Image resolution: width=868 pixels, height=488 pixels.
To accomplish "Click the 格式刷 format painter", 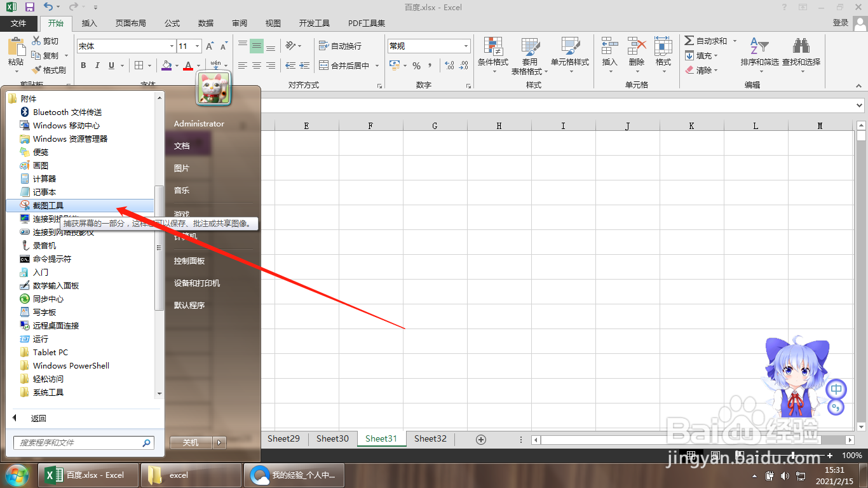I will point(49,70).
